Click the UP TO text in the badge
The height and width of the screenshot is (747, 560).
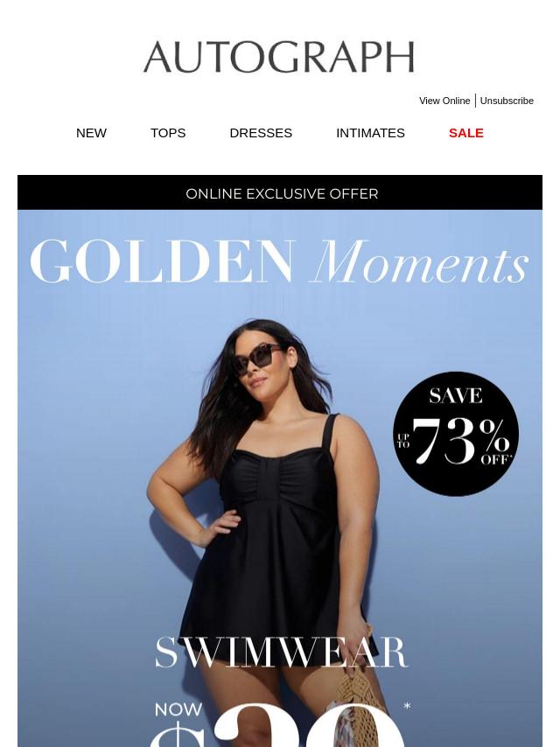[403, 441]
